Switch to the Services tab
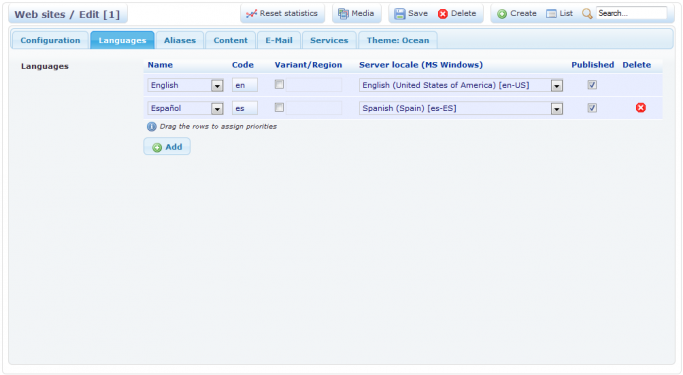 [x=329, y=40]
